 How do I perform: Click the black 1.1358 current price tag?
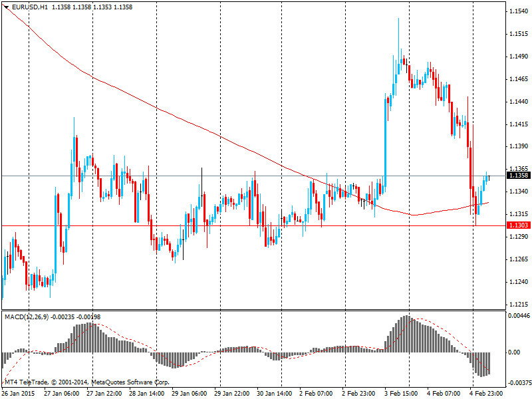[518, 176]
